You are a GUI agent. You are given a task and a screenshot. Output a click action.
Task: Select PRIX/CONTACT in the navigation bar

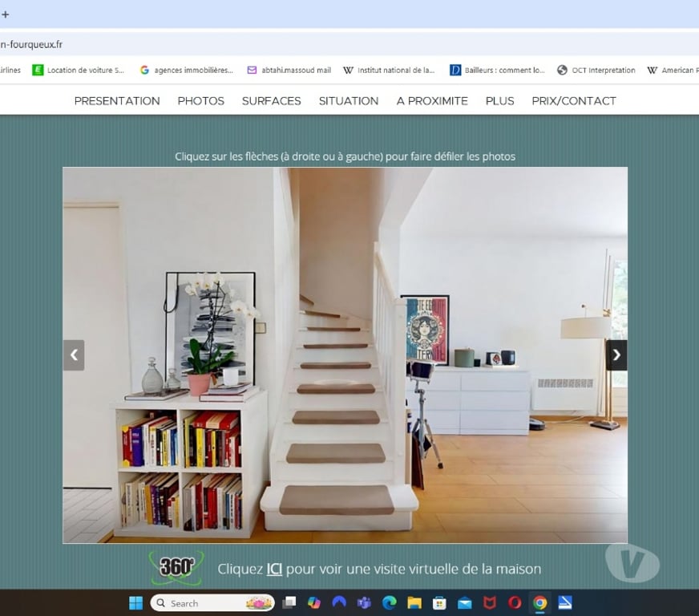574,101
